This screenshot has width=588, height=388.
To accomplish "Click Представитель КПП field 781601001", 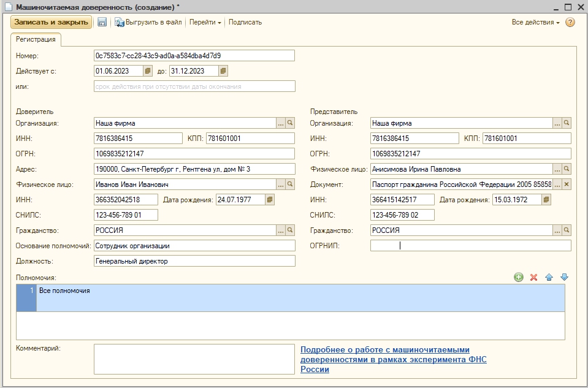I will 527,139.
